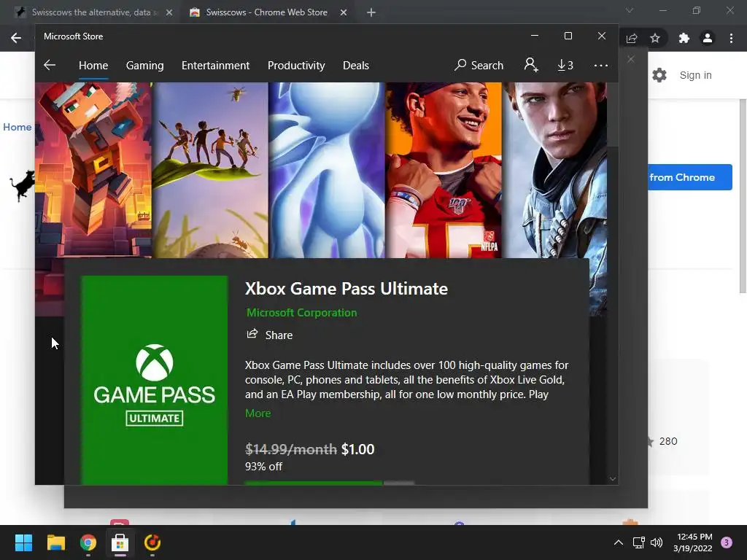Show hidden system tray icons

click(619, 542)
